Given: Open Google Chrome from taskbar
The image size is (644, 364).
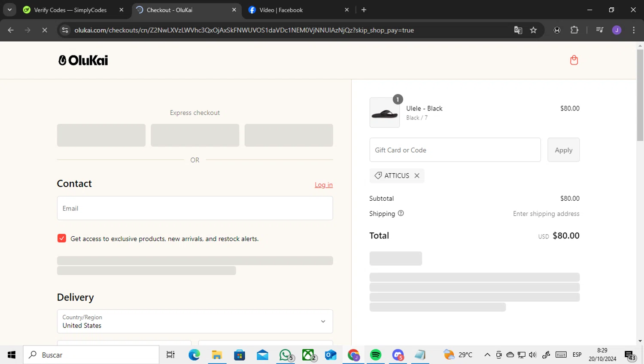Looking at the screenshot, I should click(353, 355).
